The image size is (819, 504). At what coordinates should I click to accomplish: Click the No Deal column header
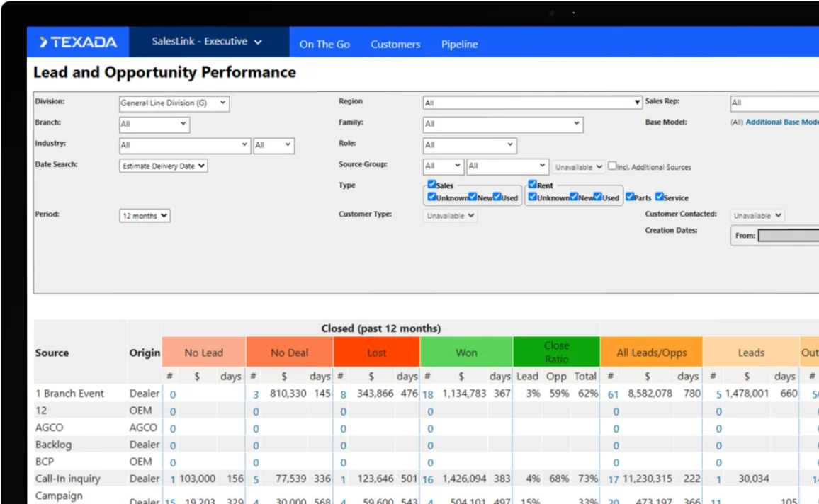coord(289,353)
